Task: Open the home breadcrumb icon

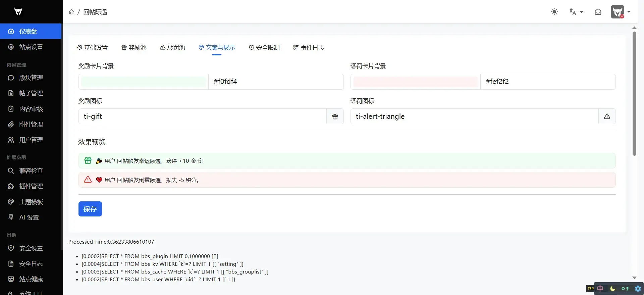Action: pyautogui.click(x=71, y=12)
